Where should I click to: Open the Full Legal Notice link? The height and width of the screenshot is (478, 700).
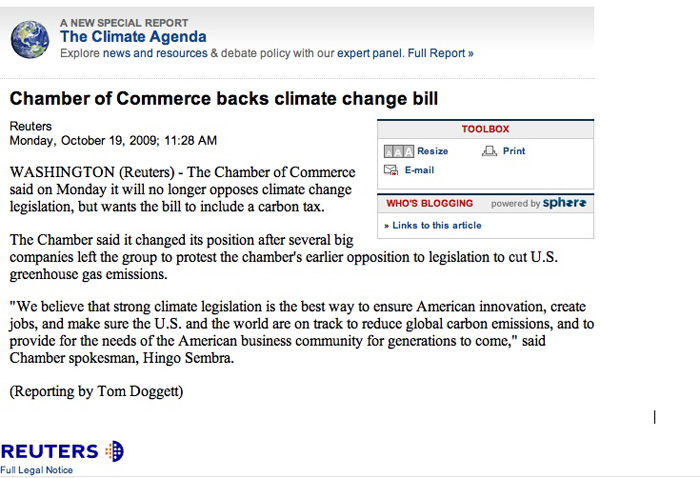click(x=37, y=470)
